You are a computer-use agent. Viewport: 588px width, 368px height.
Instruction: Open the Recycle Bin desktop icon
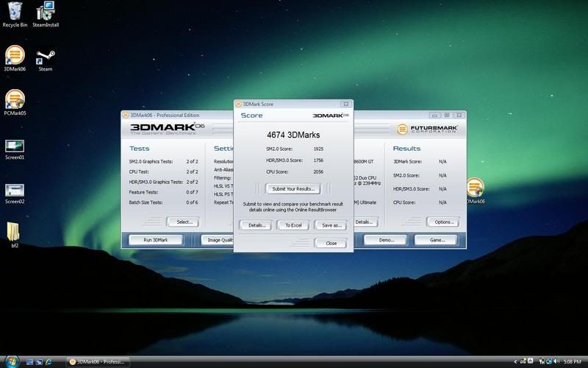(x=15, y=14)
